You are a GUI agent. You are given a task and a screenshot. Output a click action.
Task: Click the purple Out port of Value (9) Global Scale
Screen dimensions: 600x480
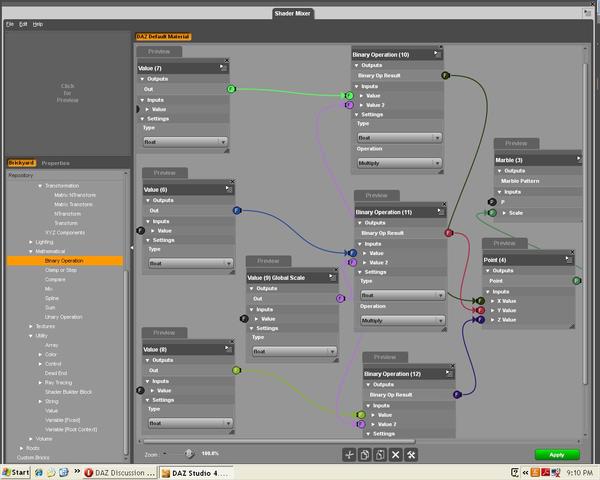pos(340,298)
